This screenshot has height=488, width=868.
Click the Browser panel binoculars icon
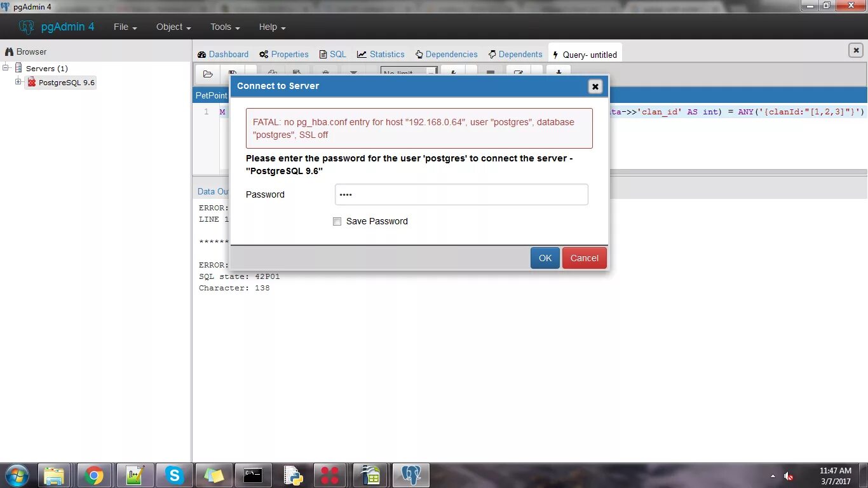click(9, 51)
